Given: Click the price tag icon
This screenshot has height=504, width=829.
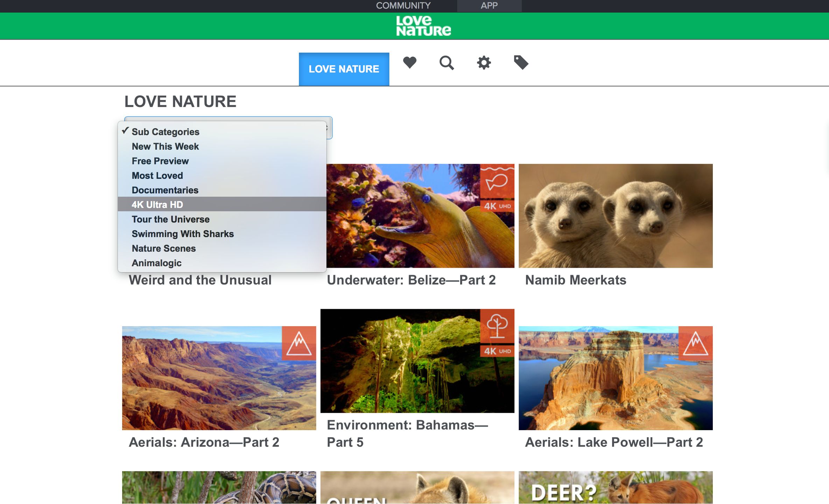Looking at the screenshot, I should [521, 63].
